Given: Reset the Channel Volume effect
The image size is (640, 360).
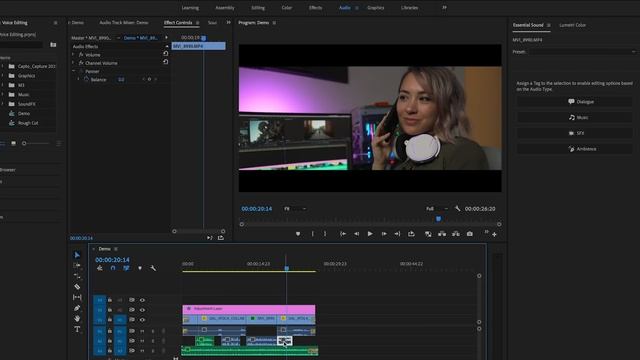Looking at the screenshot, I should coord(165,62).
